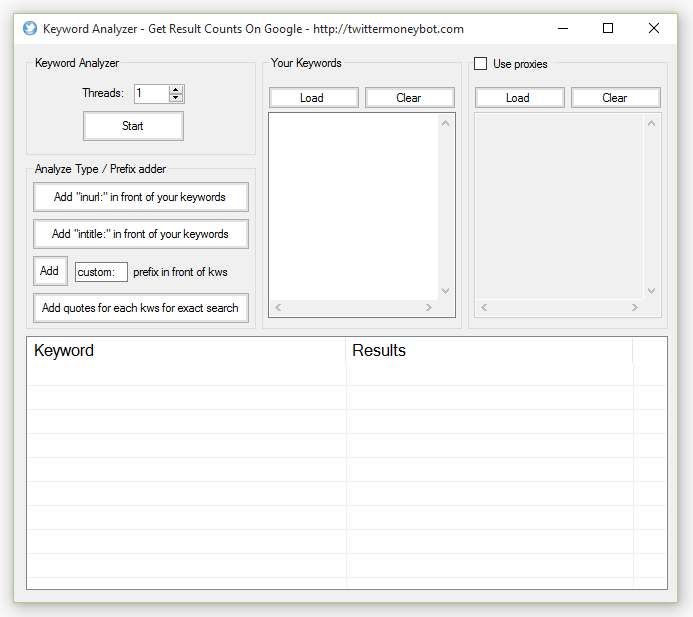Enable the Use proxies checkbox

point(480,64)
